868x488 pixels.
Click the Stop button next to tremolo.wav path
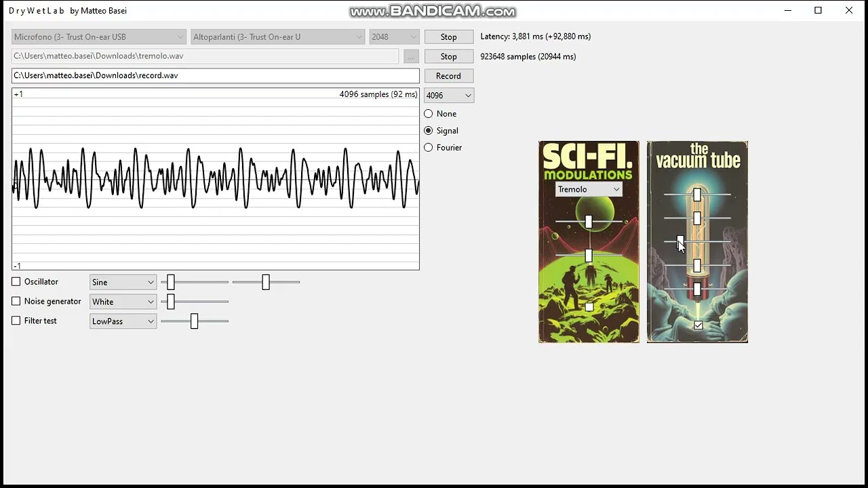(x=448, y=57)
